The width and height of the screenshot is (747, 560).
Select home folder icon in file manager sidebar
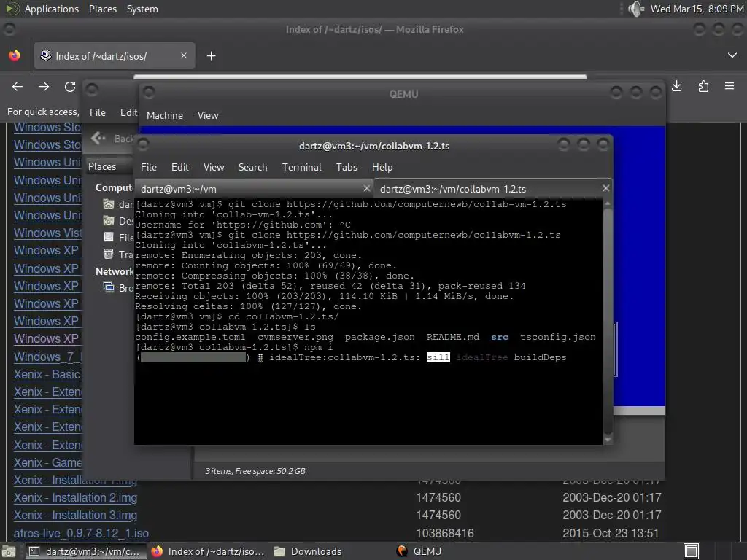point(109,204)
